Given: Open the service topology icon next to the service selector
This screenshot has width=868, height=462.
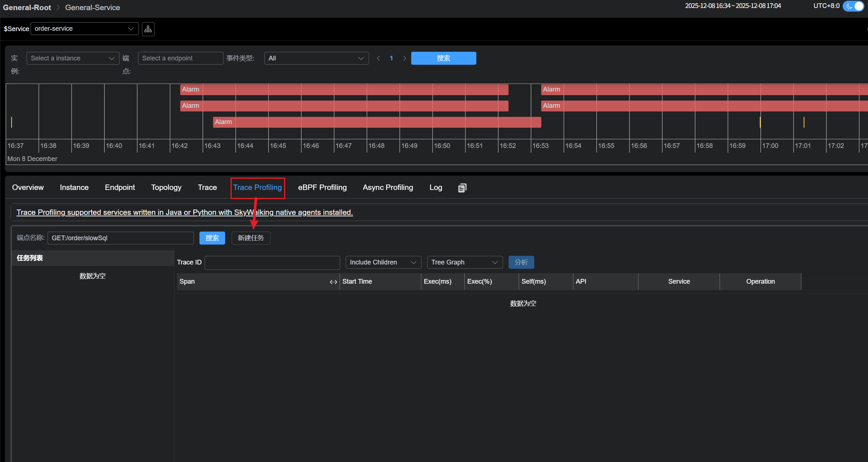Looking at the screenshot, I should click(x=148, y=29).
